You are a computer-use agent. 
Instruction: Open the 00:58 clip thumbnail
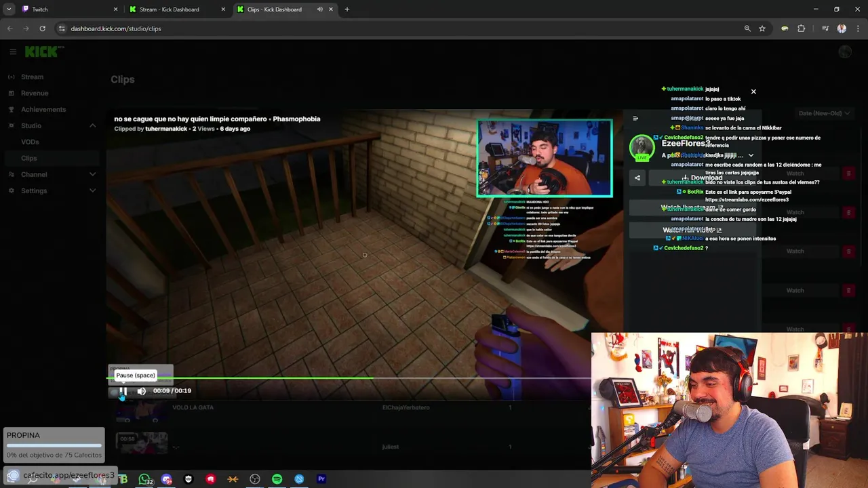pos(141,444)
